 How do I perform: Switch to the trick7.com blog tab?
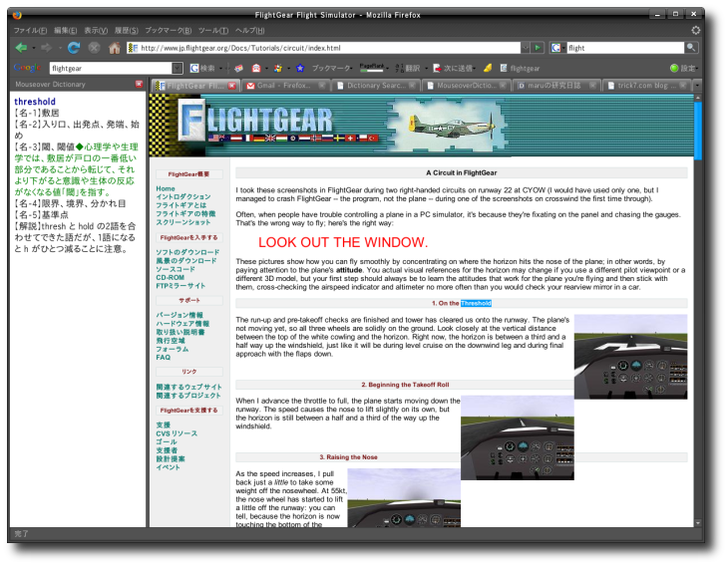coord(646,86)
